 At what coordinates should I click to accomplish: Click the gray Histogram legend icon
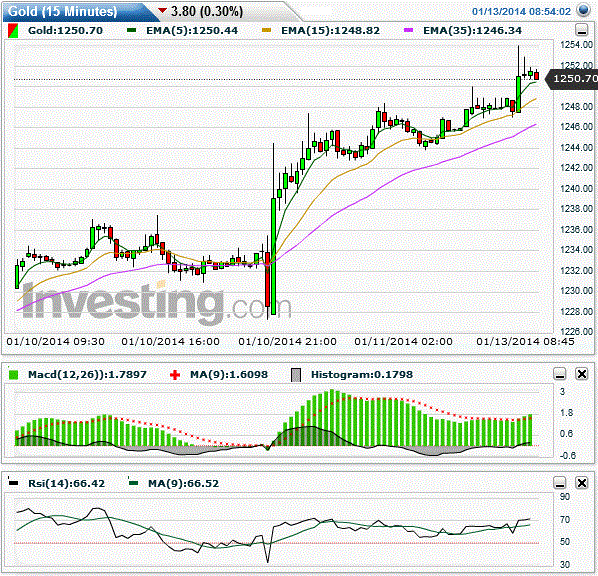(296, 375)
